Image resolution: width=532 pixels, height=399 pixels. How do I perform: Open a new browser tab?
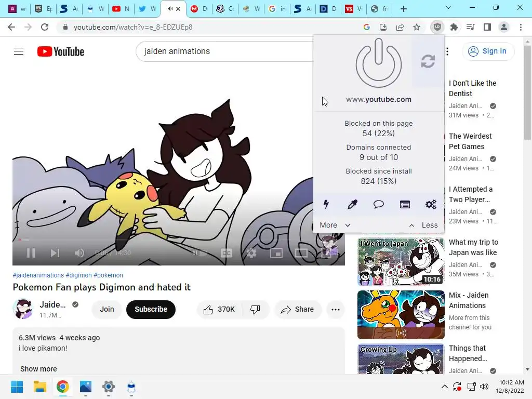(403, 9)
